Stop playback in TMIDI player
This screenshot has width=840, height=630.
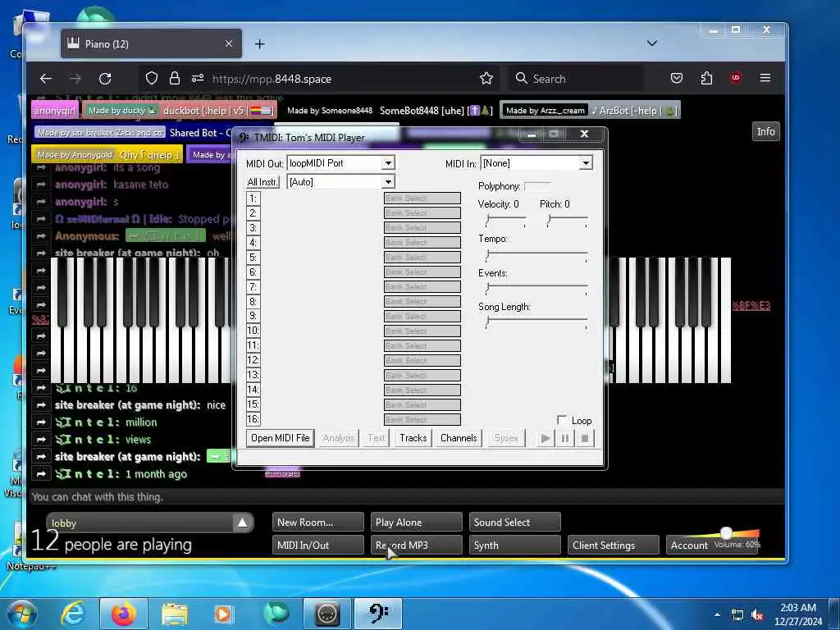[x=584, y=438]
